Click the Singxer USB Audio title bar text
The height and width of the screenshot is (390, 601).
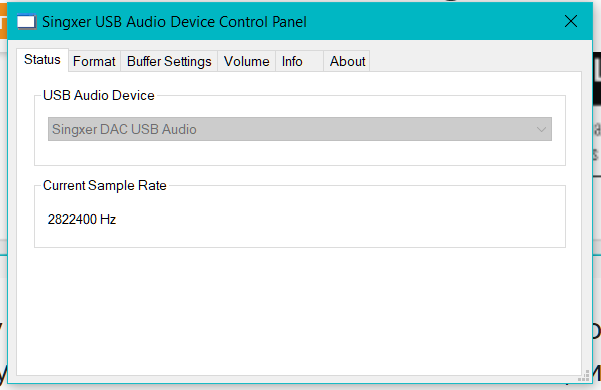174,22
